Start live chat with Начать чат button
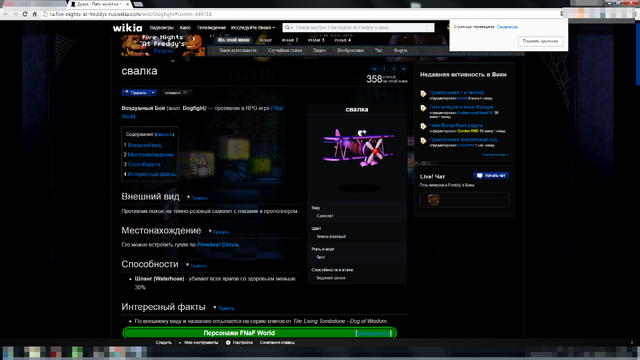 click(x=491, y=176)
